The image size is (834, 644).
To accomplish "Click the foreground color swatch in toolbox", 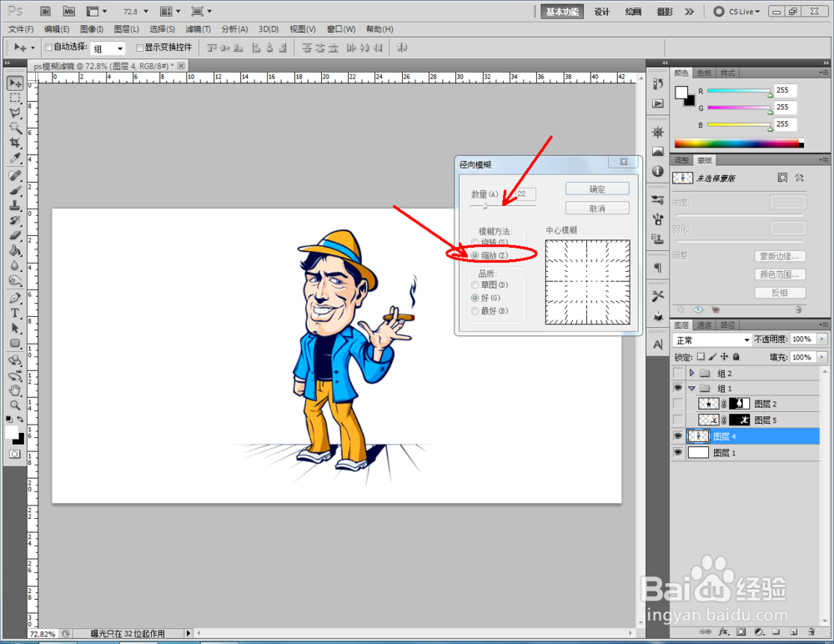I will pos(11,432).
